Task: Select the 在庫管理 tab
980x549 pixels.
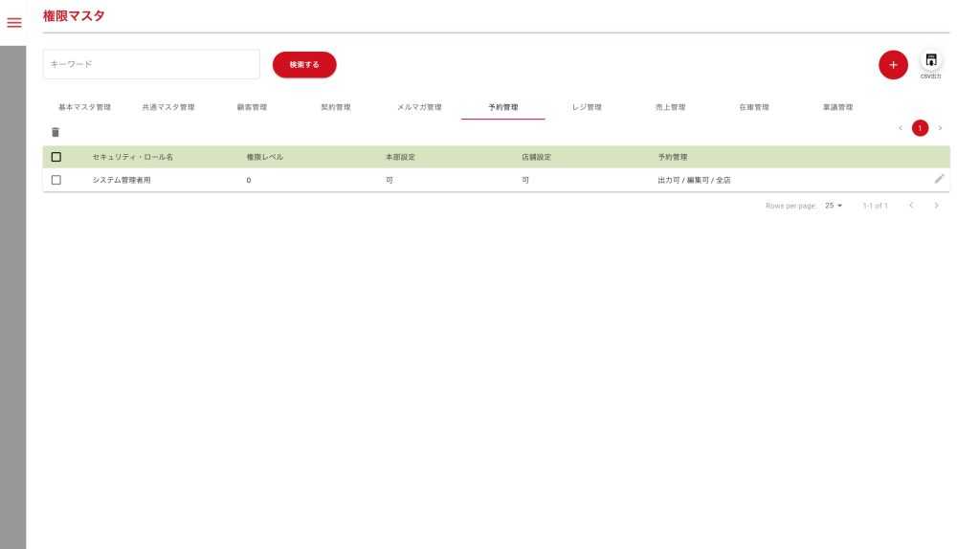Action: pos(753,107)
